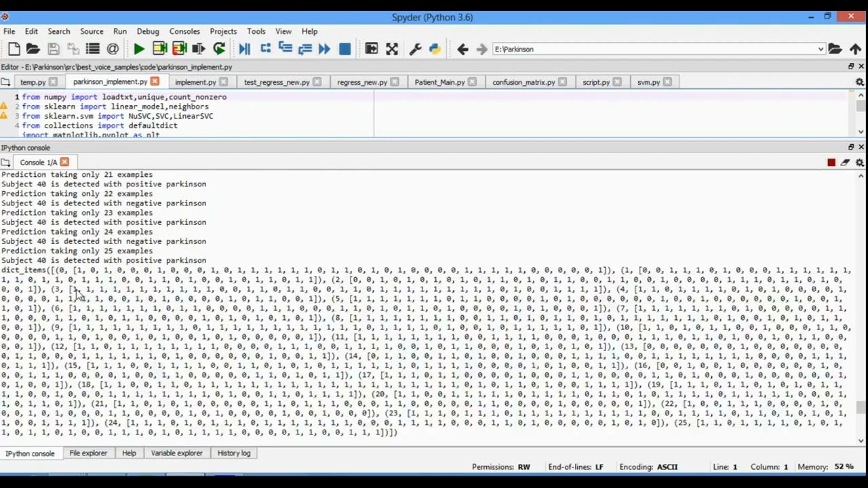Open the Search menu

click(x=59, y=31)
